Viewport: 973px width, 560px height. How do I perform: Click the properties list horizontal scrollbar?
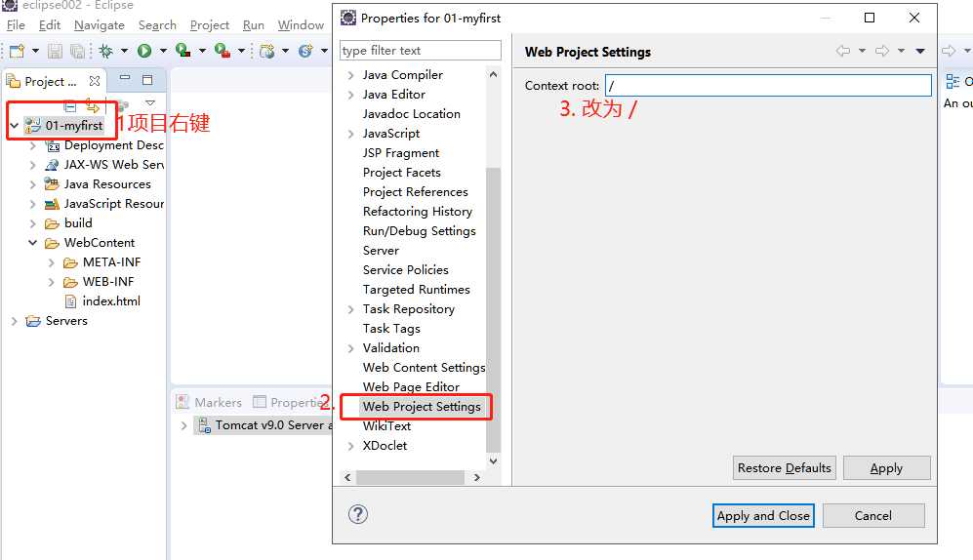(410, 477)
